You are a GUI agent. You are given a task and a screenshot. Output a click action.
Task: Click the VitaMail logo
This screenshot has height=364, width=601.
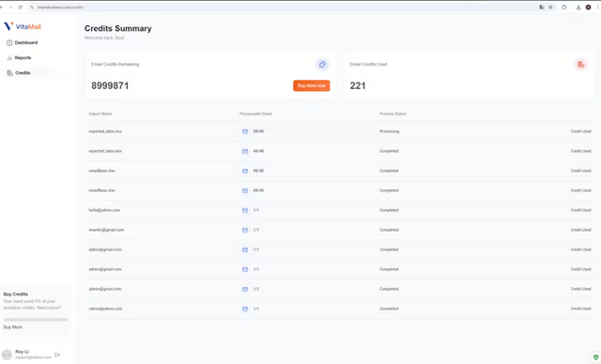pyautogui.click(x=23, y=26)
